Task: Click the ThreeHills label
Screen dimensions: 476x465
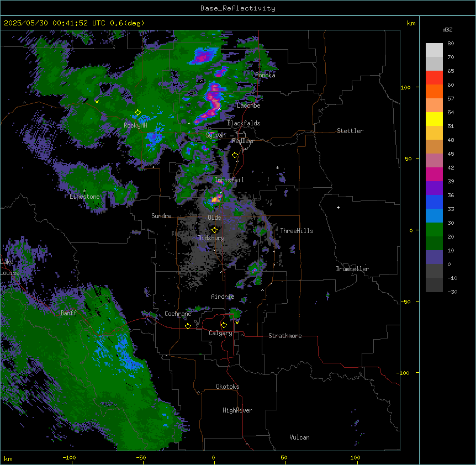Action: coord(297,231)
